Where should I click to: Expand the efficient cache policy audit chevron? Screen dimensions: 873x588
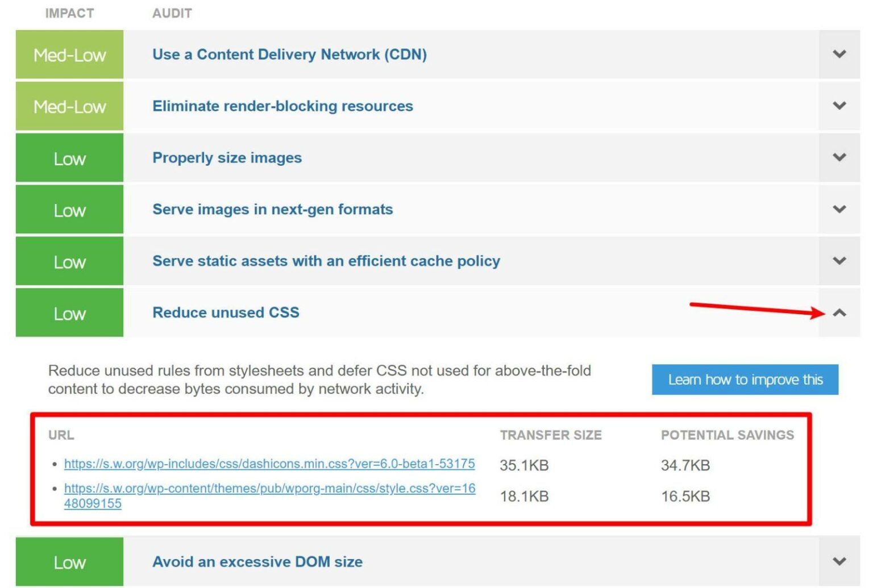(x=839, y=261)
